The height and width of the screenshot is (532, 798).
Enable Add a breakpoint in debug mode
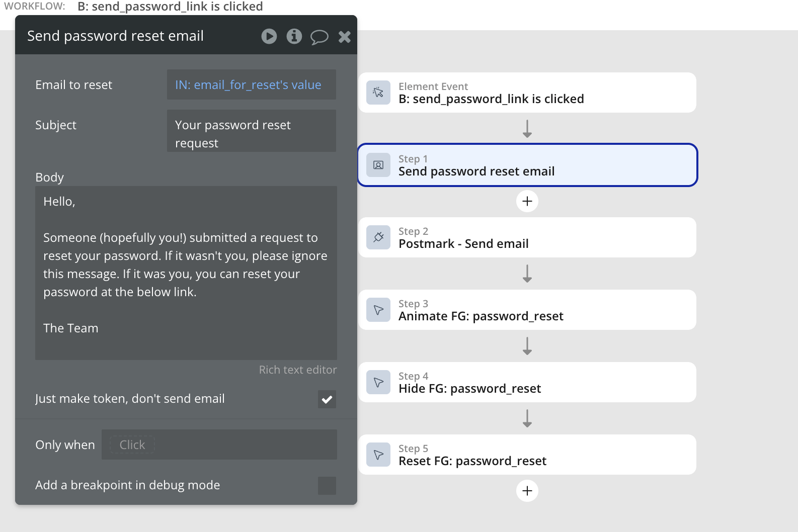[x=327, y=486]
